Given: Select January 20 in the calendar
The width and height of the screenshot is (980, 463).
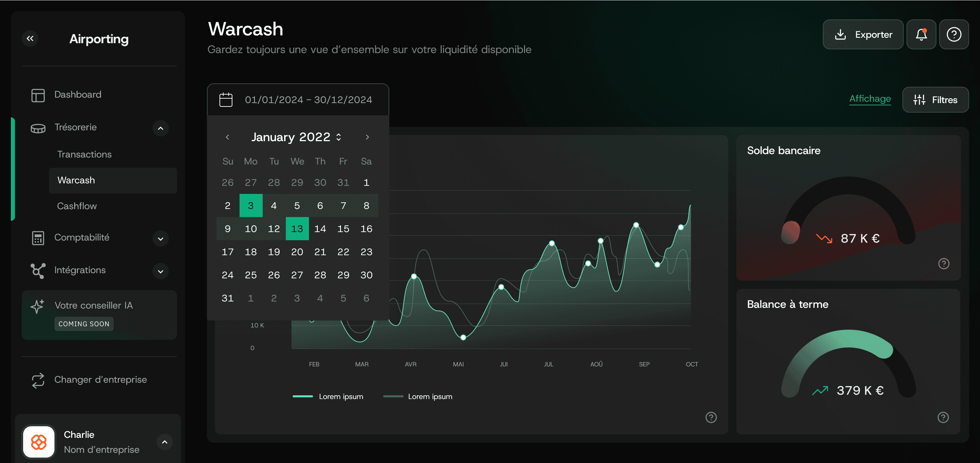Looking at the screenshot, I should click(x=297, y=252).
